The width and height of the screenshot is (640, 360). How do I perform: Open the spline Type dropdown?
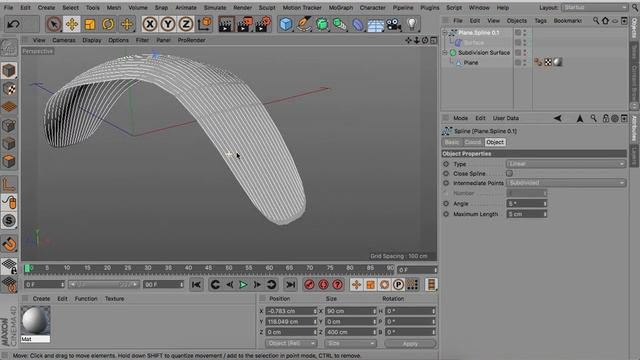point(566,164)
